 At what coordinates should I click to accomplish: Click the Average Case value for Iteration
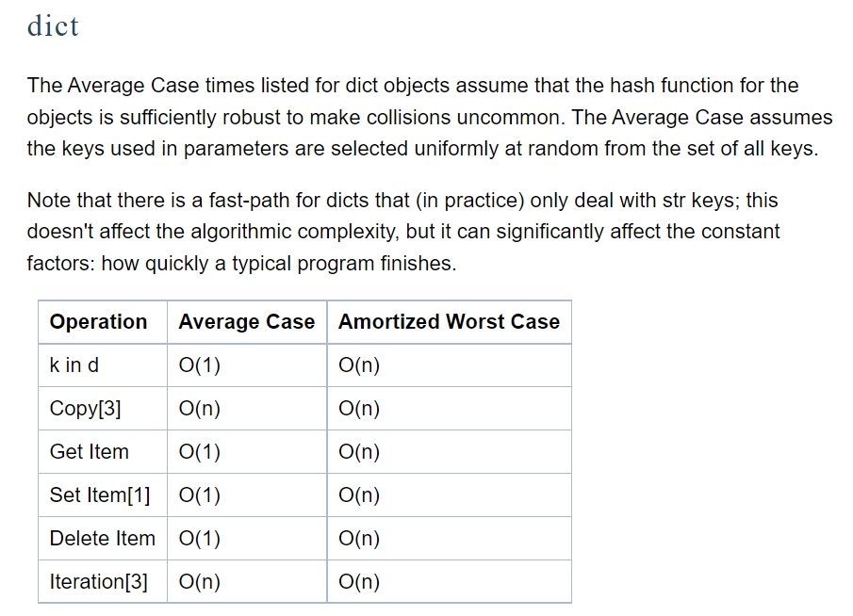pyautogui.click(x=199, y=582)
